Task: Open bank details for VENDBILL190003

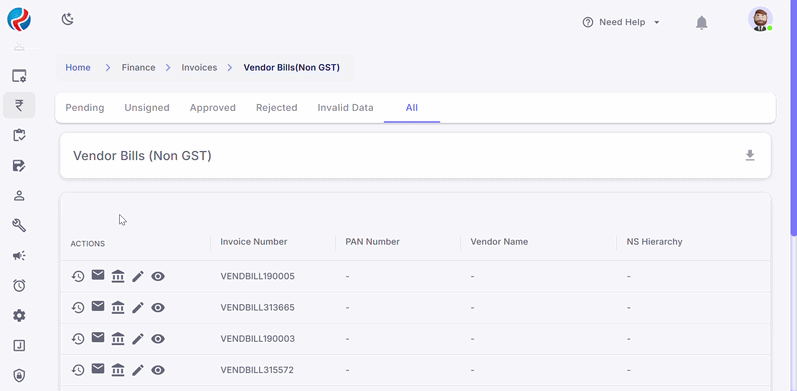Action: 118,338
